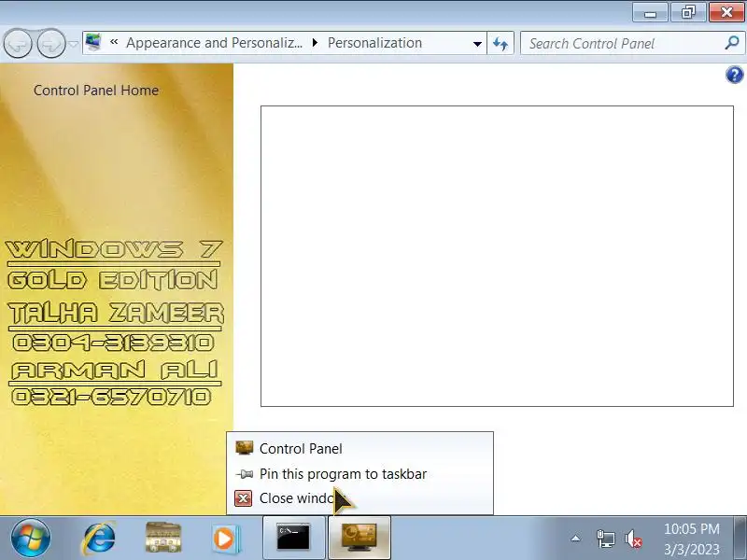This screenshot has width=747, height=560.
Task: Select Appearance and Personalization breadcrumb
Action: point(214,43)
